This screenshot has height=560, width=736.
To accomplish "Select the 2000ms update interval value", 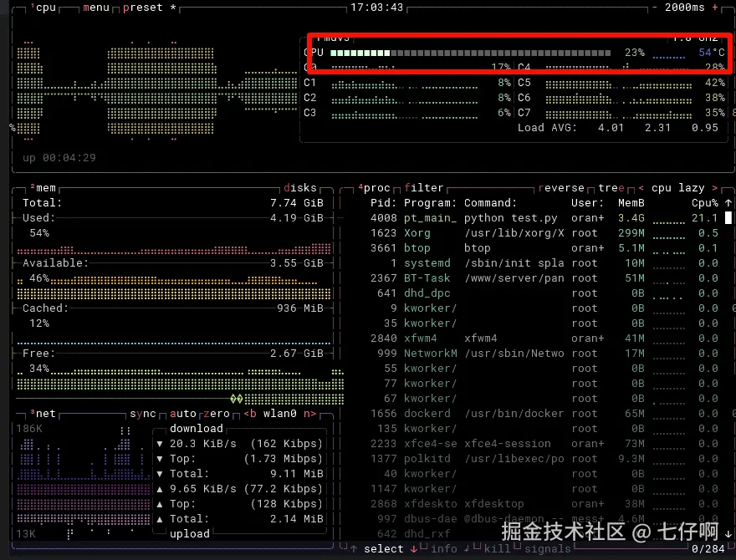I will pos(684,8).
